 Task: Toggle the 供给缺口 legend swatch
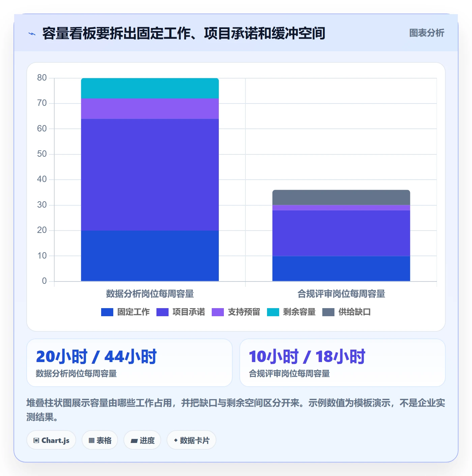pos(328,312)
